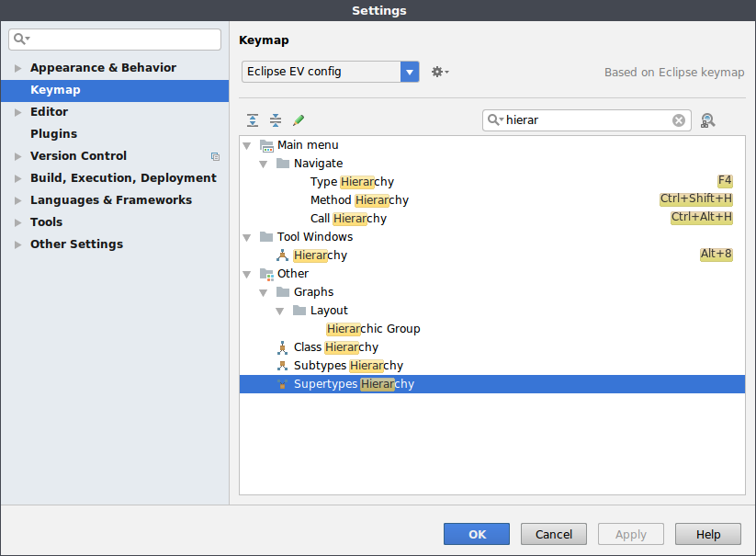
Task: Open the keymap gear options menu
Action: coord(440,72)
